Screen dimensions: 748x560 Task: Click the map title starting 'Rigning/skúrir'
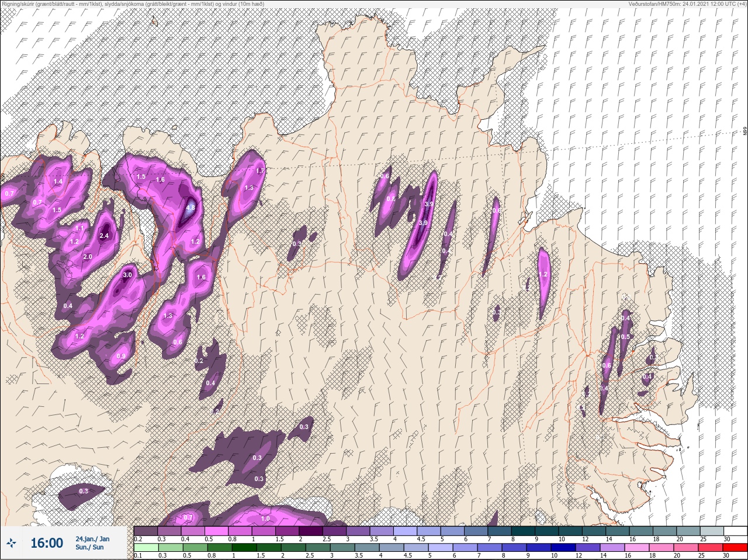(133, 4)
